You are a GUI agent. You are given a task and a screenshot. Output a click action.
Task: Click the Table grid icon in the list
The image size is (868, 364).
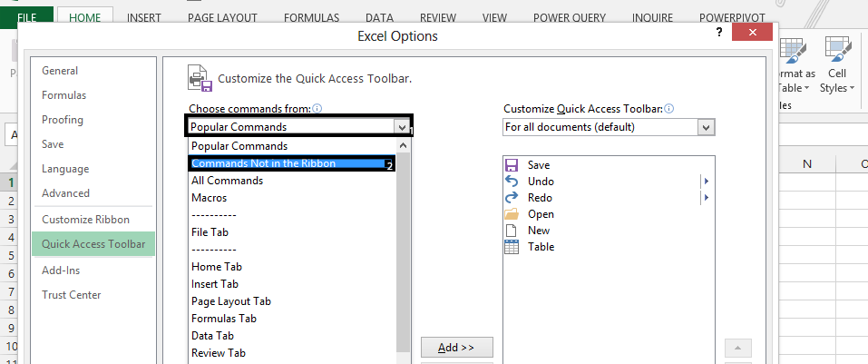[x=512, y=247]
